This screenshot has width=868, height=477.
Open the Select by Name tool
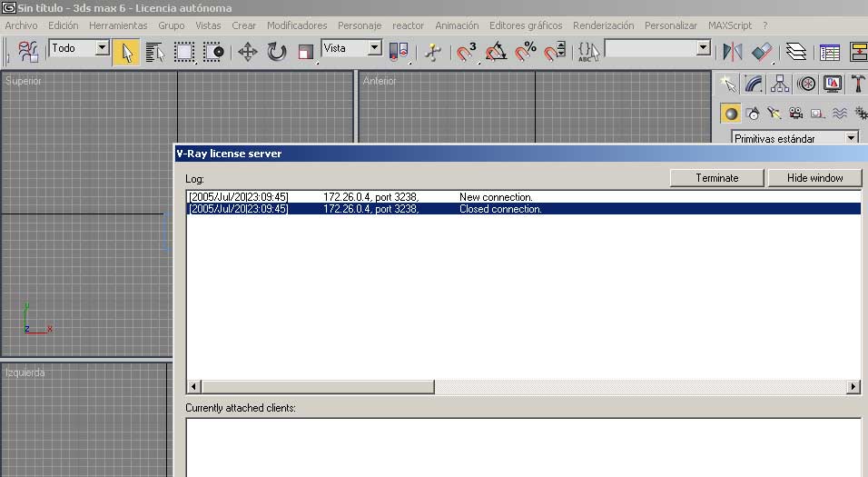coord(155,53)
